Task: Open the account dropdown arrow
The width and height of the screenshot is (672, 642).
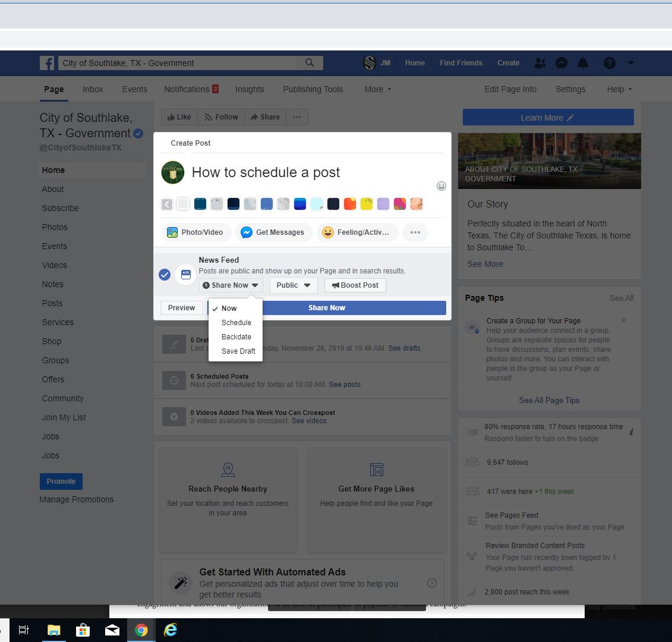Action: pos(631,63)
